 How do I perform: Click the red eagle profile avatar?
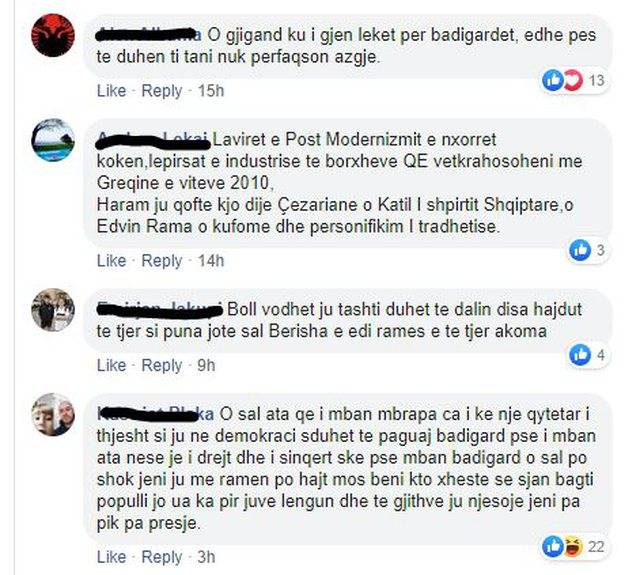click(53, 35)
